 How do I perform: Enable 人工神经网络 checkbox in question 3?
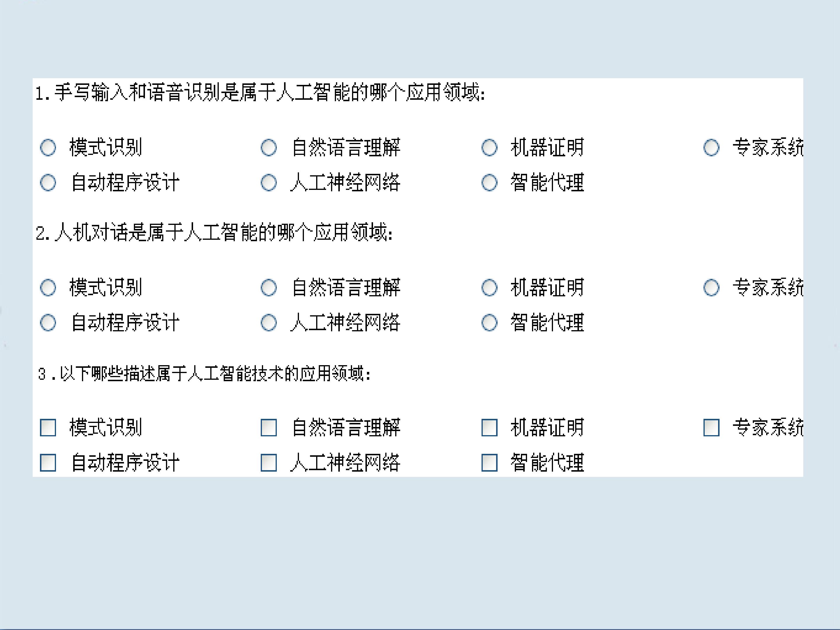(269, 463)
